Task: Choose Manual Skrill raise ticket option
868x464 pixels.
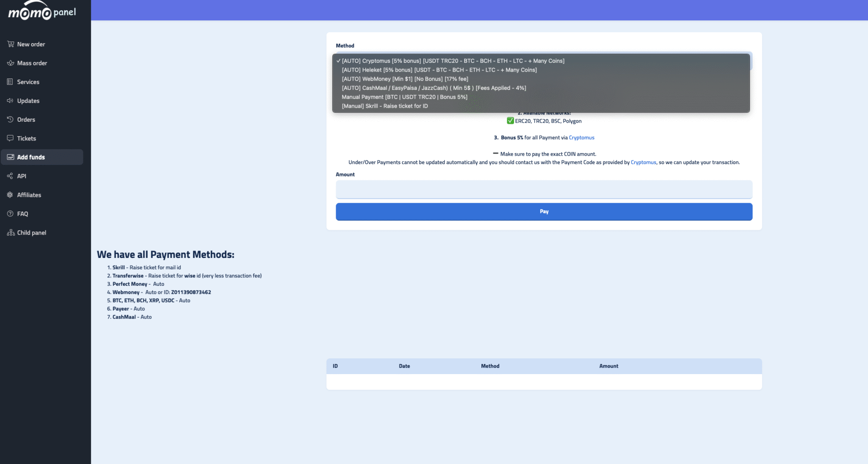Action: click(x=384, y=106)
